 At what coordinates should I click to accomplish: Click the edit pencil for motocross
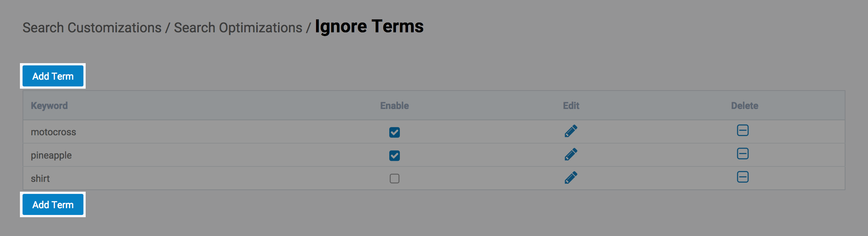click(x=571, y=131)
